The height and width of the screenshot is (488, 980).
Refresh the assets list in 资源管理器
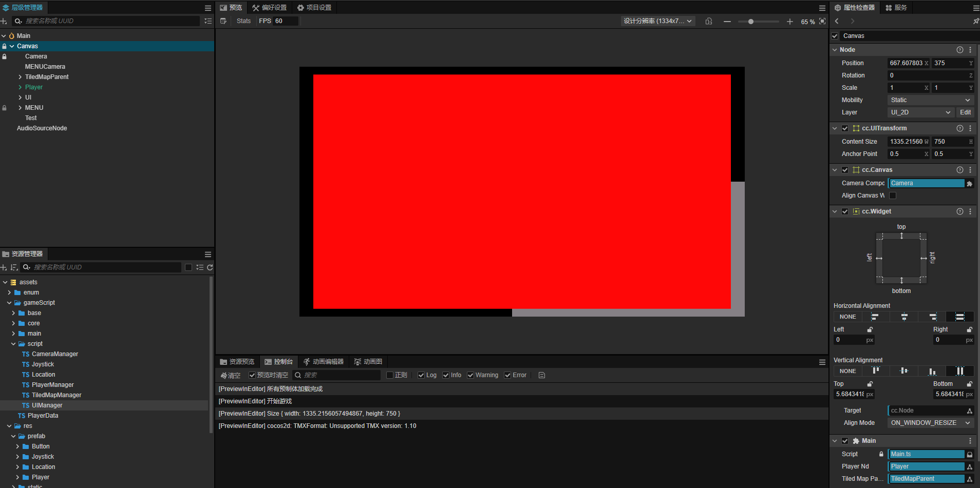[x=210, y=267]
